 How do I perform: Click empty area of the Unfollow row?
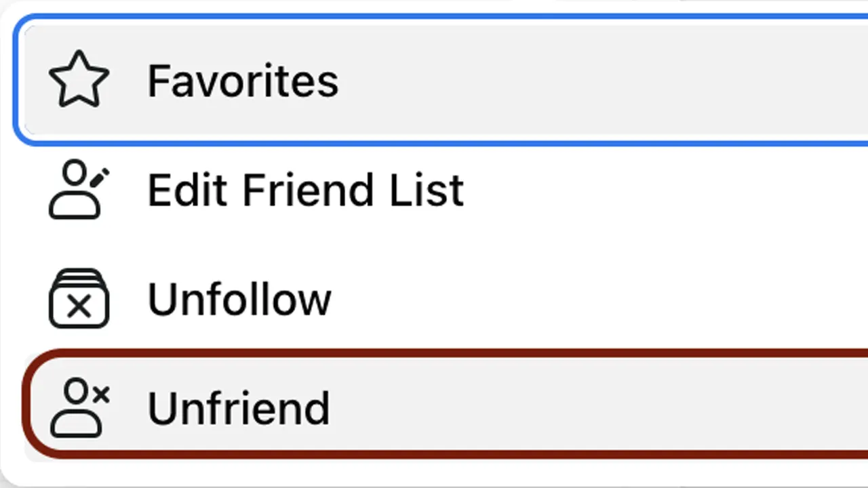pyautogui.click(x=610, y=299)
